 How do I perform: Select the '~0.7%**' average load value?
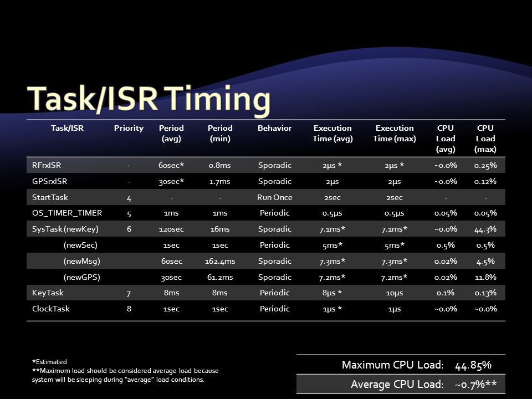[475, 384]
